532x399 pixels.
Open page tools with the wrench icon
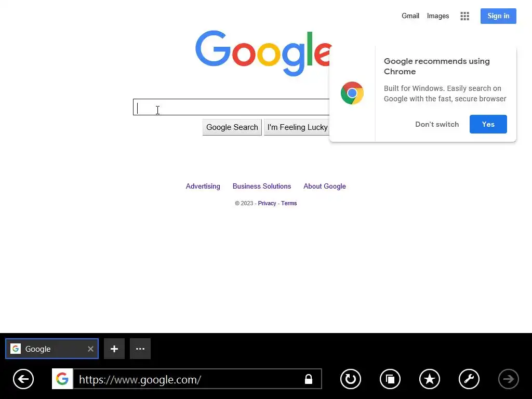pos(469,379)
